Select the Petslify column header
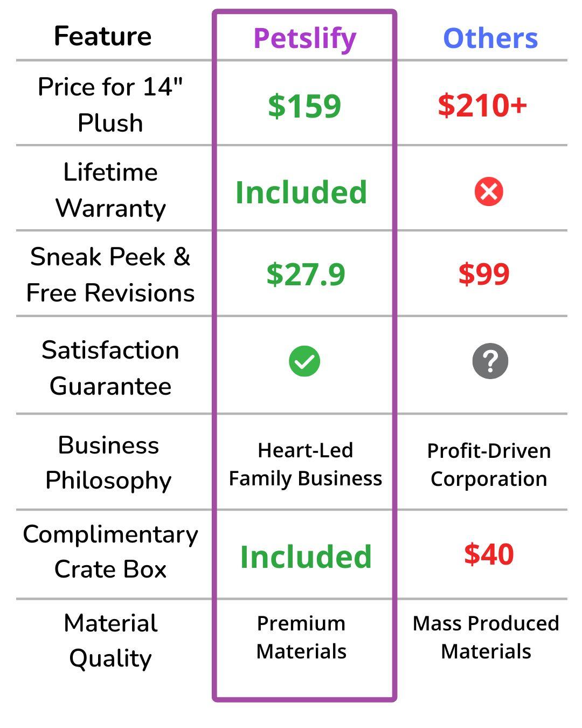The height and width of the screenshot is (728, 582). click(304, 38)
